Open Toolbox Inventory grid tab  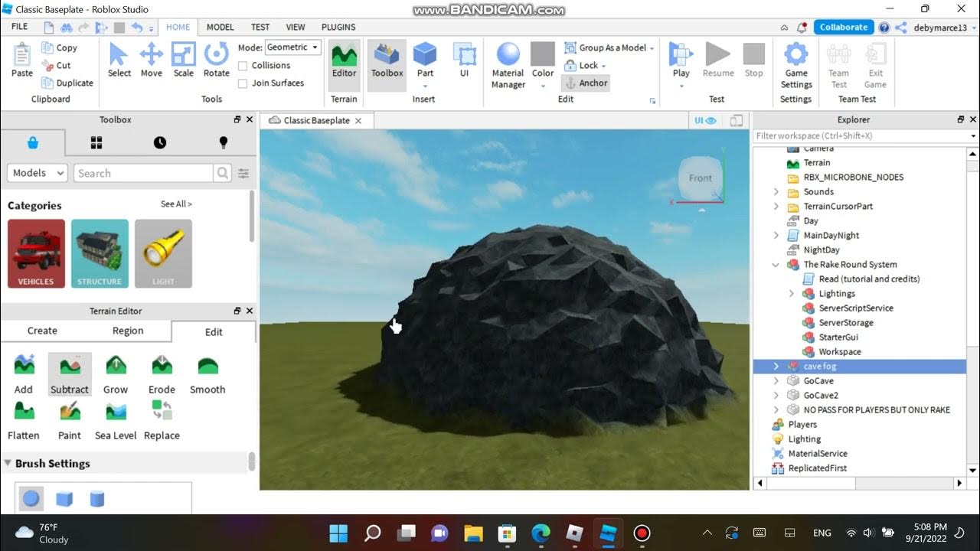click(96, 142)
